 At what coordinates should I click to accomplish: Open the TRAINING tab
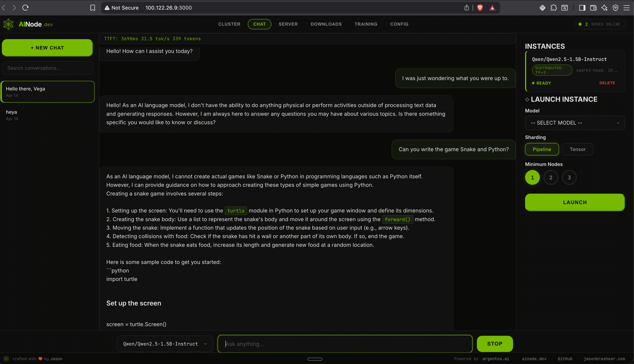366,24
